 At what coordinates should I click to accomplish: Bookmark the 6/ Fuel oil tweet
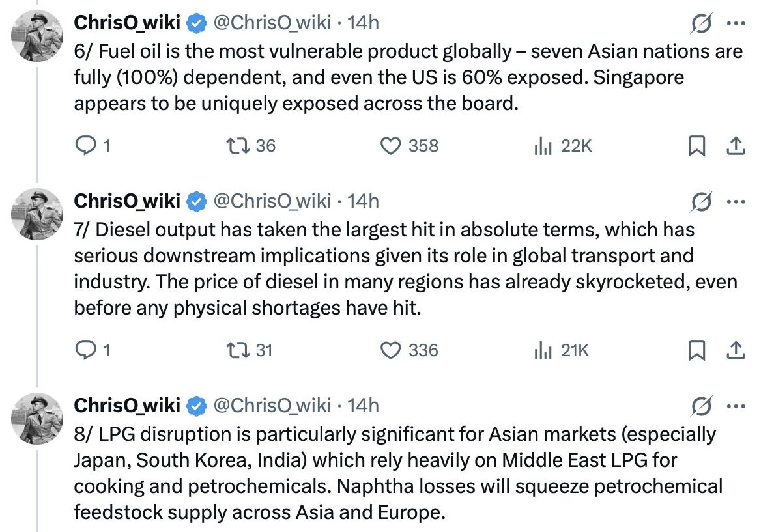tap(696, 146)
